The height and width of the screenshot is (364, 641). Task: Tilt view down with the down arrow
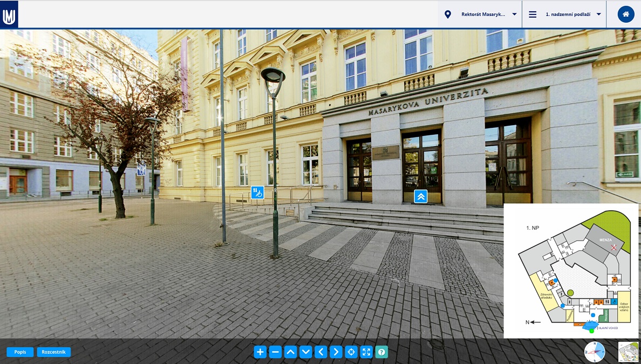tap(306, 352)
